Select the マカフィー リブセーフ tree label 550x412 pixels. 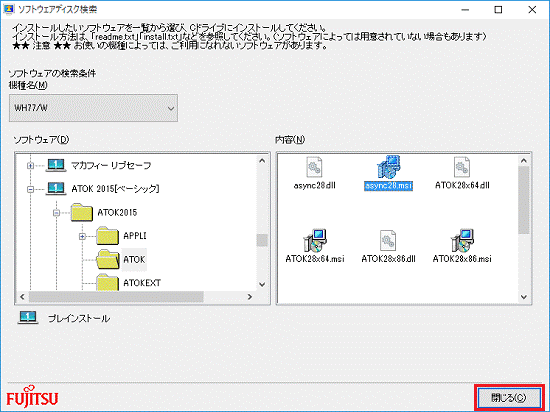point(111,165)
